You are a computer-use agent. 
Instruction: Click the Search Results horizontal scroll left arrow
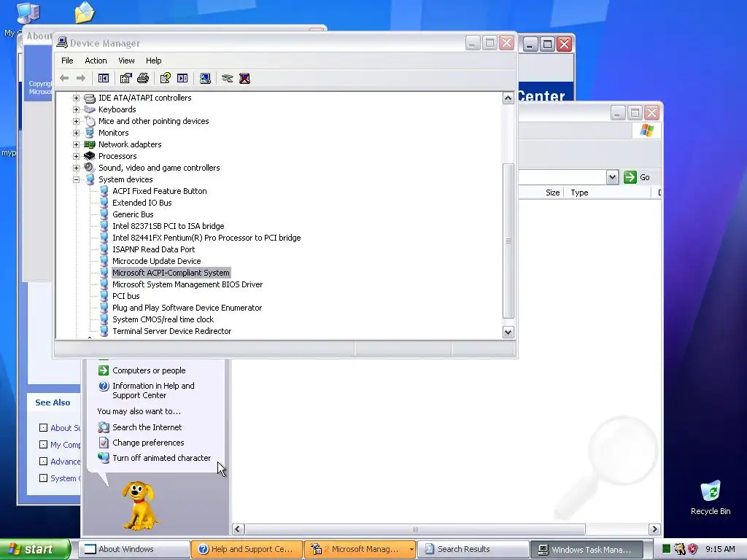click(238, 529)
